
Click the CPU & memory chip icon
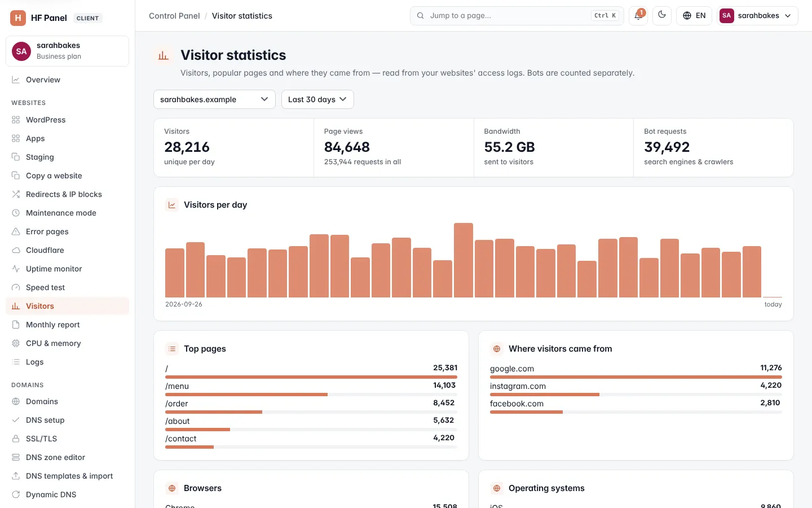click(16, 343)
